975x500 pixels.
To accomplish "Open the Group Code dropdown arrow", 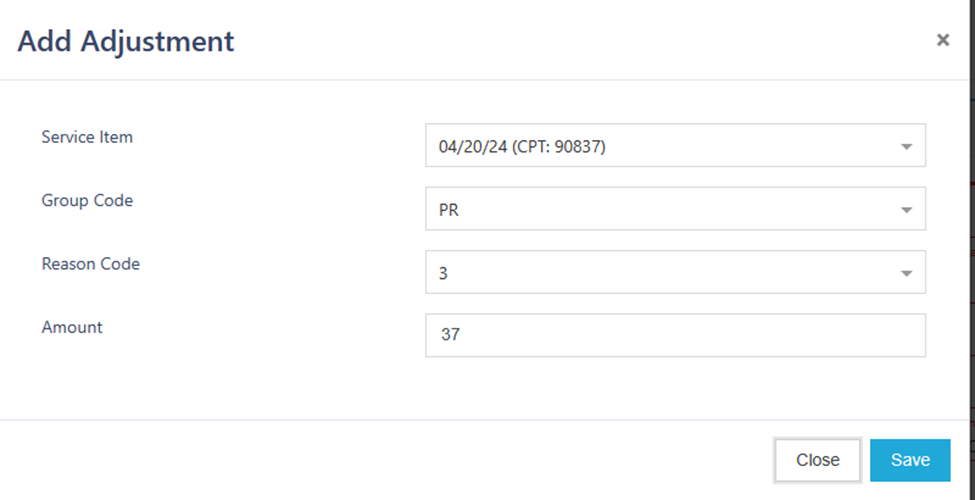I will click(x=906, y=210).
